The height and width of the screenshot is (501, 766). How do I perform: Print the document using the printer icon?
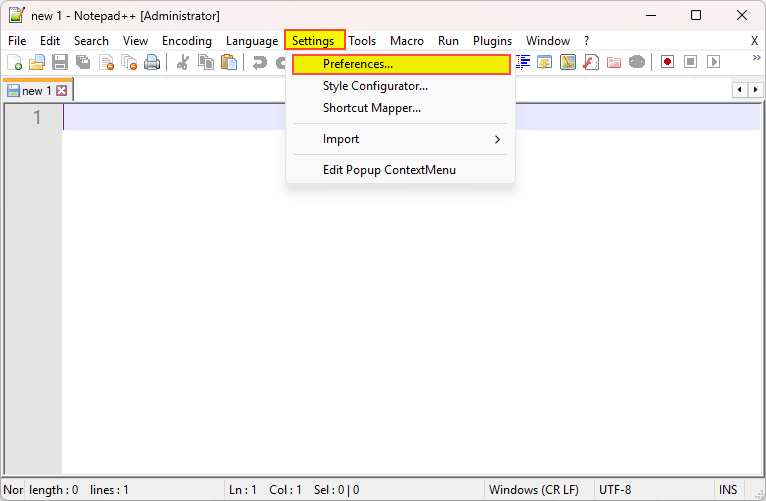pos(152,62)
